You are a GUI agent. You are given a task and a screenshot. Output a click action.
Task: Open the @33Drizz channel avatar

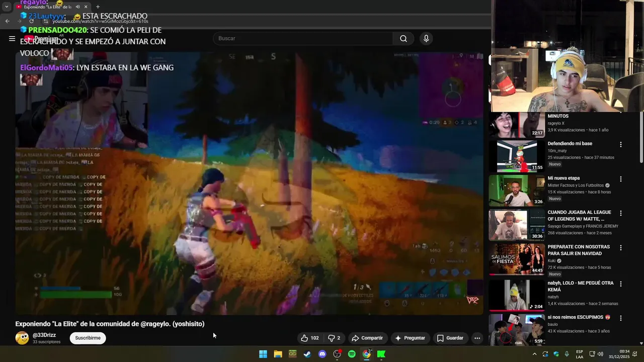tap(22, 338)
